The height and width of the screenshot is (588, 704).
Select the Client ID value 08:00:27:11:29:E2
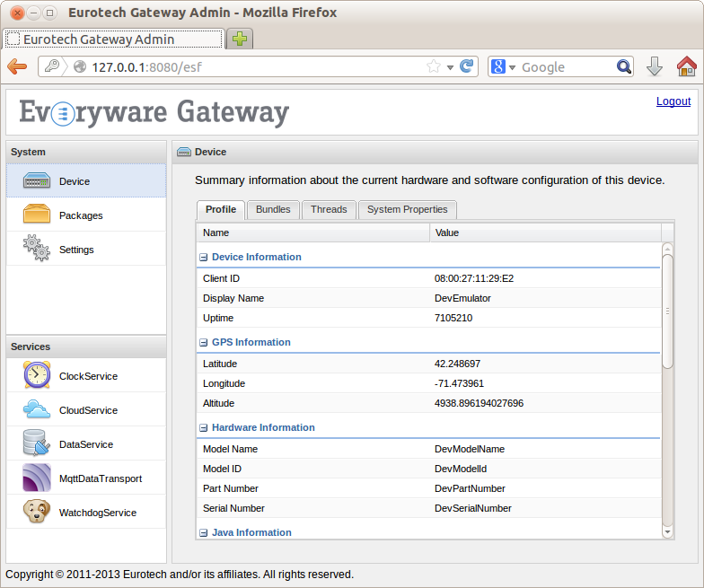point(474,278)
